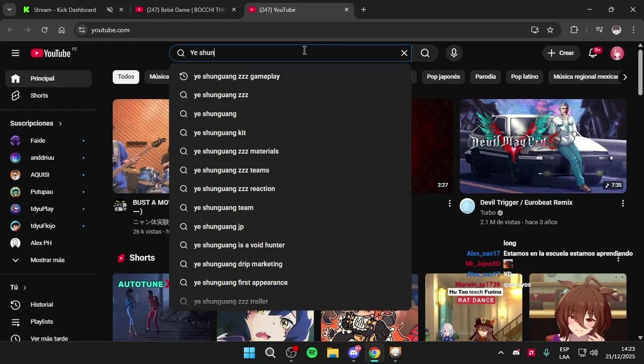Select the Parodia filter chip
This screenshot has height=364, width=644.
click(x=485, y=77)
